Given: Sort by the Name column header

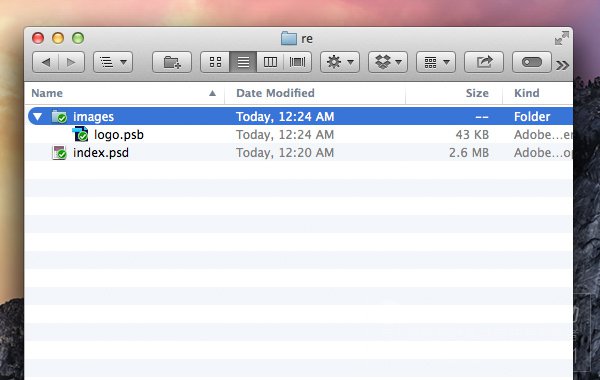Looking at the screenshot, I should (x=124, y=93).
